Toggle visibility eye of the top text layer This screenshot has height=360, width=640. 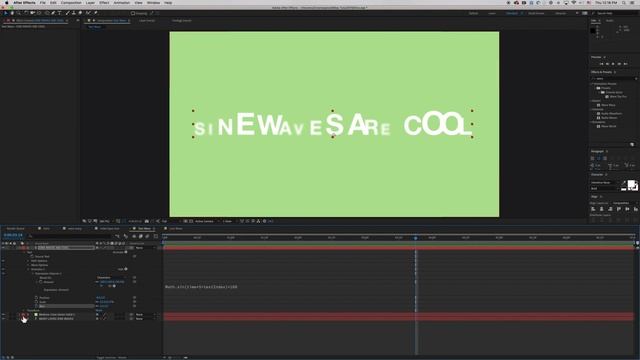tap(3, 248)
